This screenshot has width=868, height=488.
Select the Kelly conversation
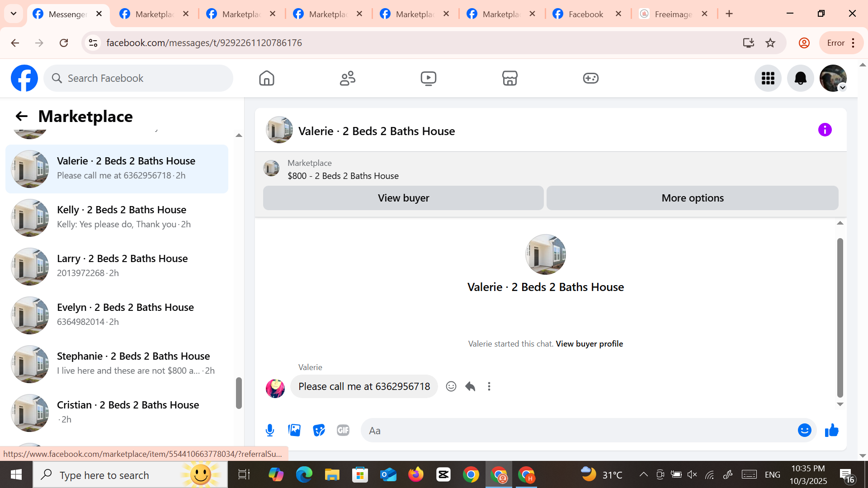pyautogui.click(x=117, y=218)
